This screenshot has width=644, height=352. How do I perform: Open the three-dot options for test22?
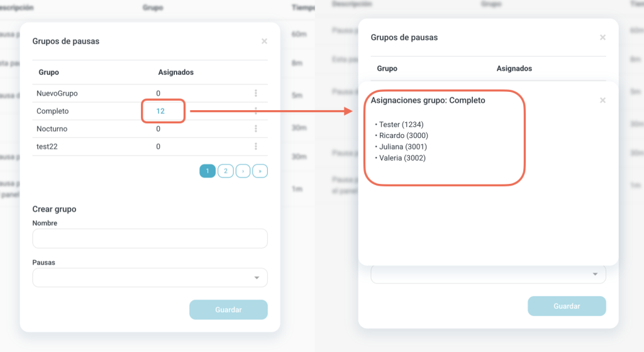point(256,147)
